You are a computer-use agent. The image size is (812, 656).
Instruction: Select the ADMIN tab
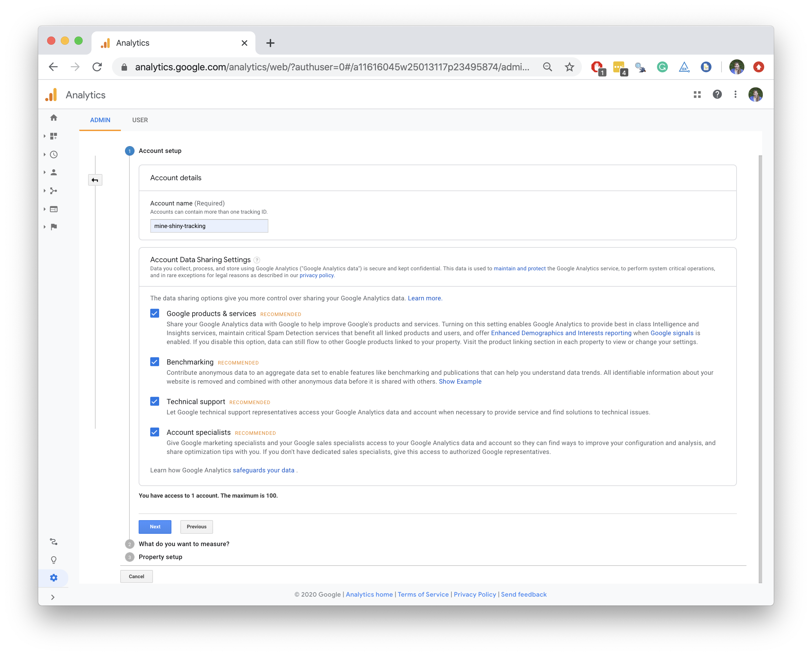(100, 120)
